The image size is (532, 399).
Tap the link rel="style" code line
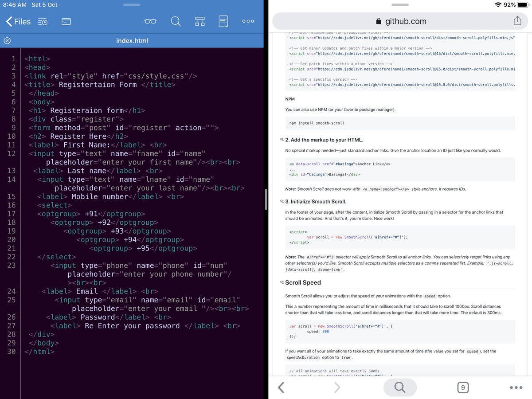[111, 76]
